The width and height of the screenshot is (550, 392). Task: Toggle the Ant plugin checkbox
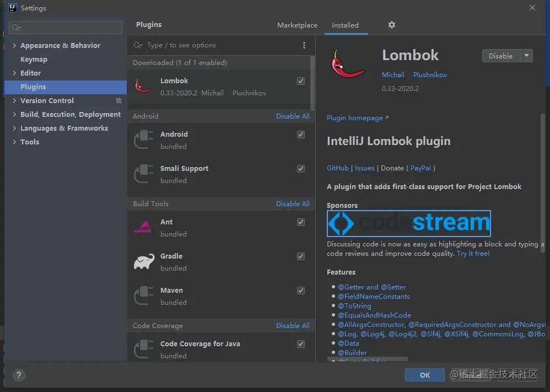tap(300, 222)
